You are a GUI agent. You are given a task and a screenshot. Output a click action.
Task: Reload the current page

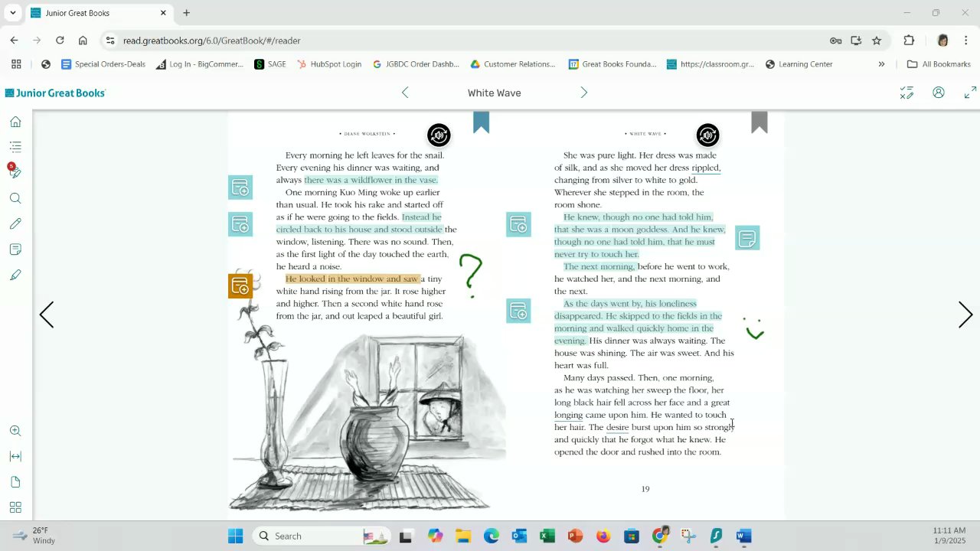(x=60, y=41)
